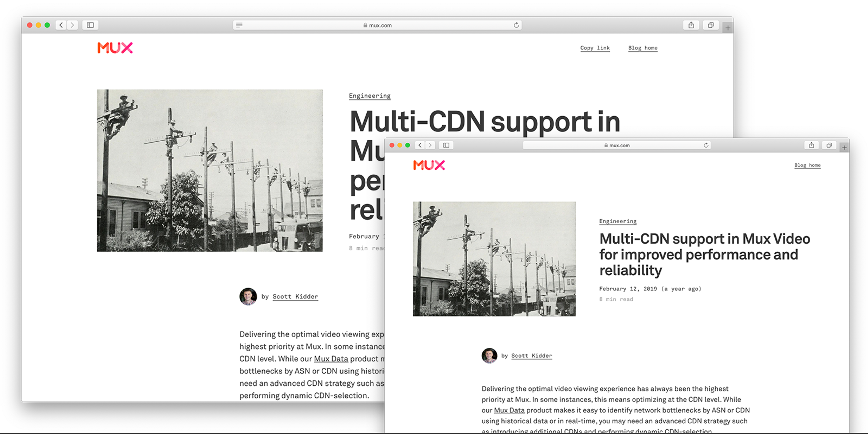The height and width of the screenshot is (434, 868).
Task: Zoom the front Safari window with green button
Action: [407, 145]
